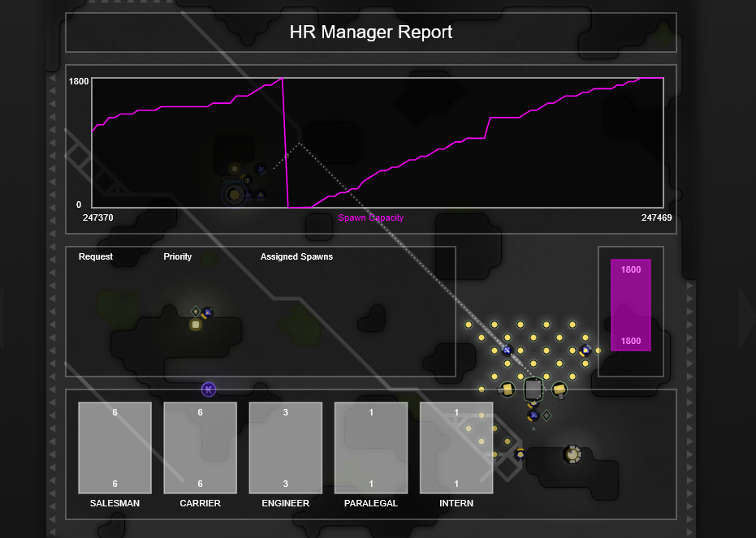Screen dimensions: 756x538
Task: Click the Request column header
Action: coord(96,256)
